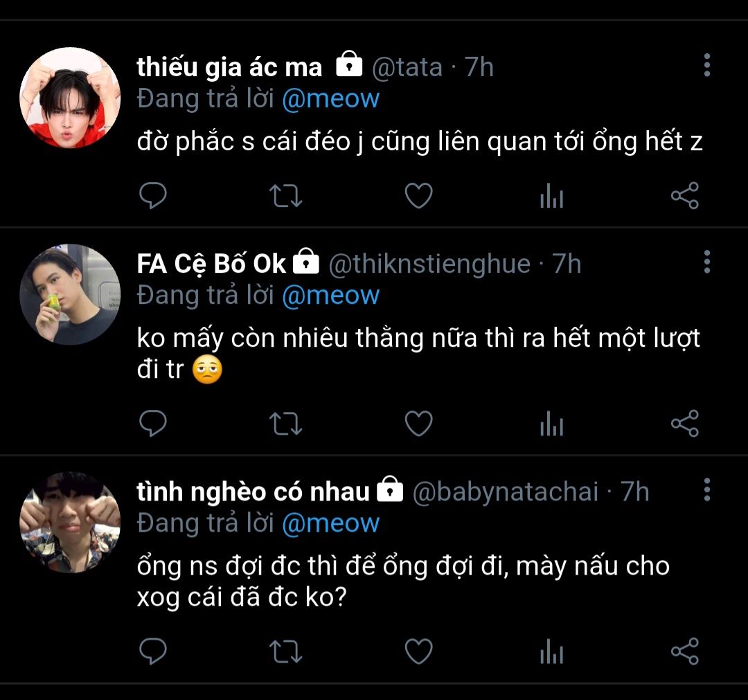
Task: Like the tweet from @tata
Action: 418,197
